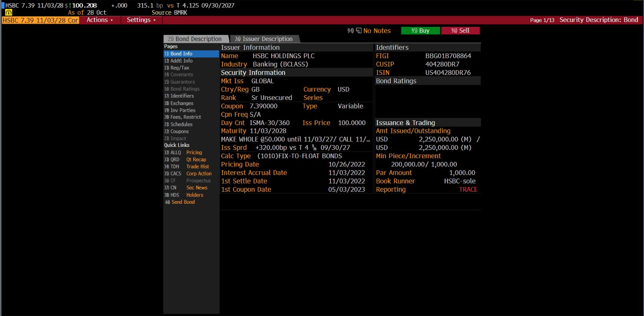Click the Par Amount label
This screenshot has width=644, height=316.
coord(394,173)
